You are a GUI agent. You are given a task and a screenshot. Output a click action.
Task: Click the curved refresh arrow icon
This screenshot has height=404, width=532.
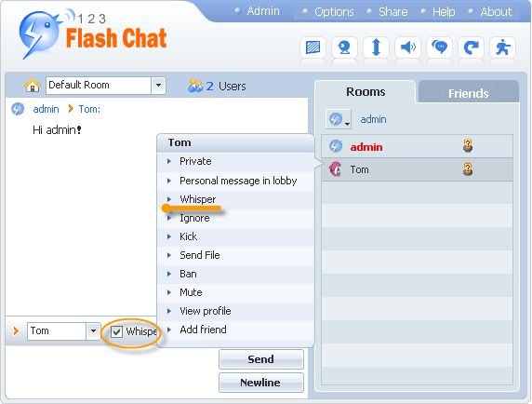click(471, 47)
